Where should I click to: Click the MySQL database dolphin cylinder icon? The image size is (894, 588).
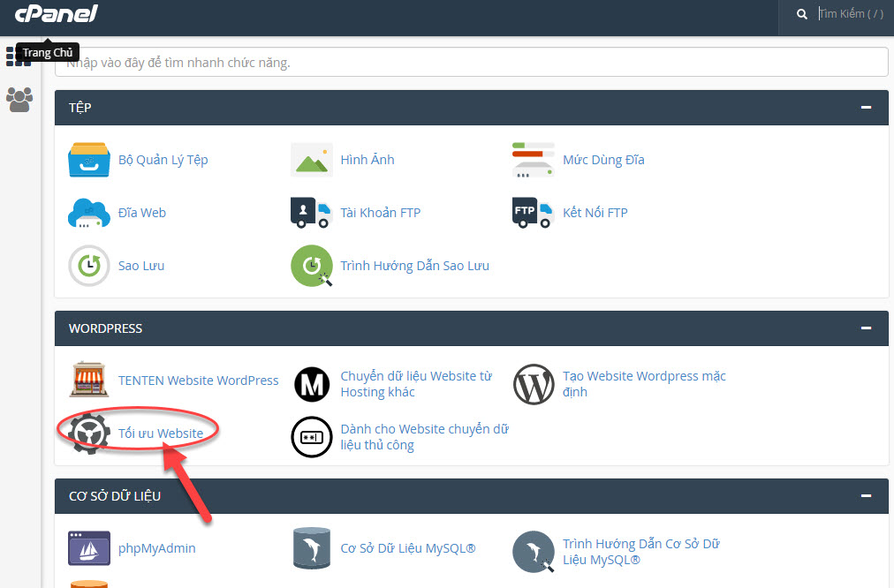[312, 548]
